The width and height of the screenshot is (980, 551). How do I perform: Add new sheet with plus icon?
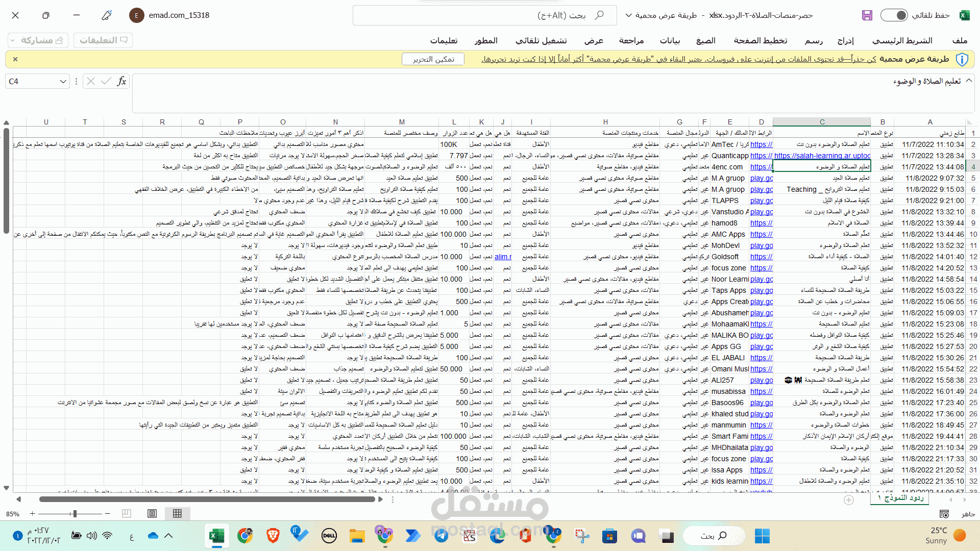tap(849, 500)
